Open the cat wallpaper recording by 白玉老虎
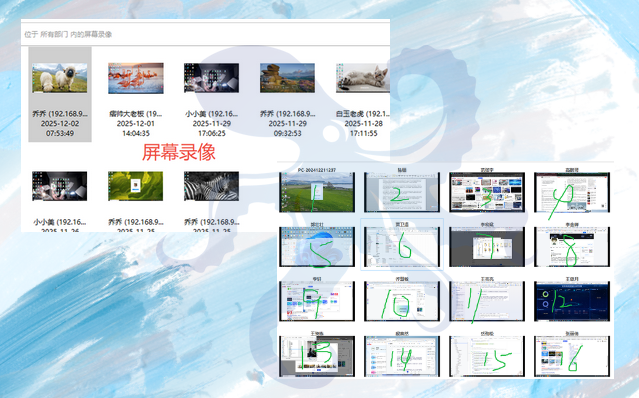The width and height of the screenshot is (639, 398). (363, 78)
